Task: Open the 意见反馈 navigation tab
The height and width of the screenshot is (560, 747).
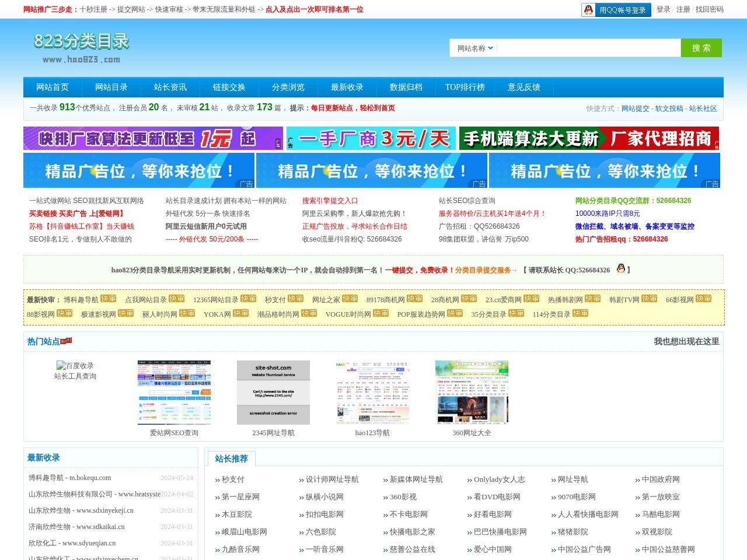Action: [524, 87]
